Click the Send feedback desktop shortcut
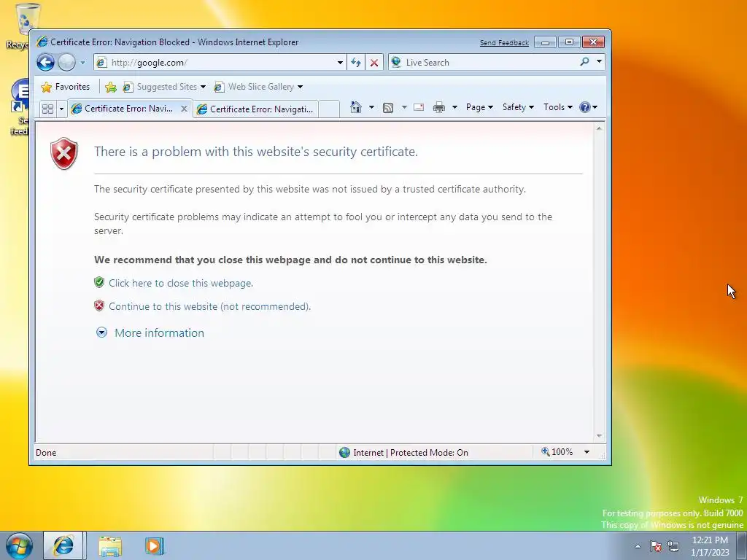747x560 pixels. click(20, 108)
